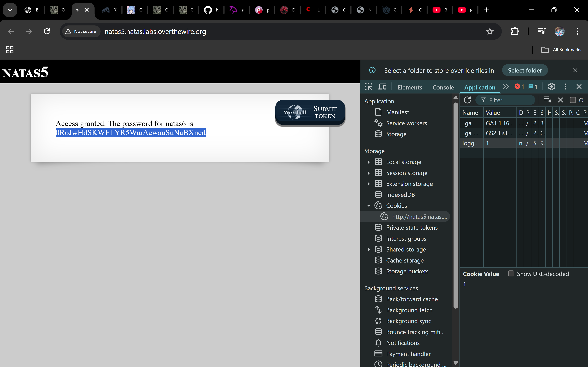The image size is (588, 367).
Task: Click the inspect element picker icon
Action: click(368, 87)
